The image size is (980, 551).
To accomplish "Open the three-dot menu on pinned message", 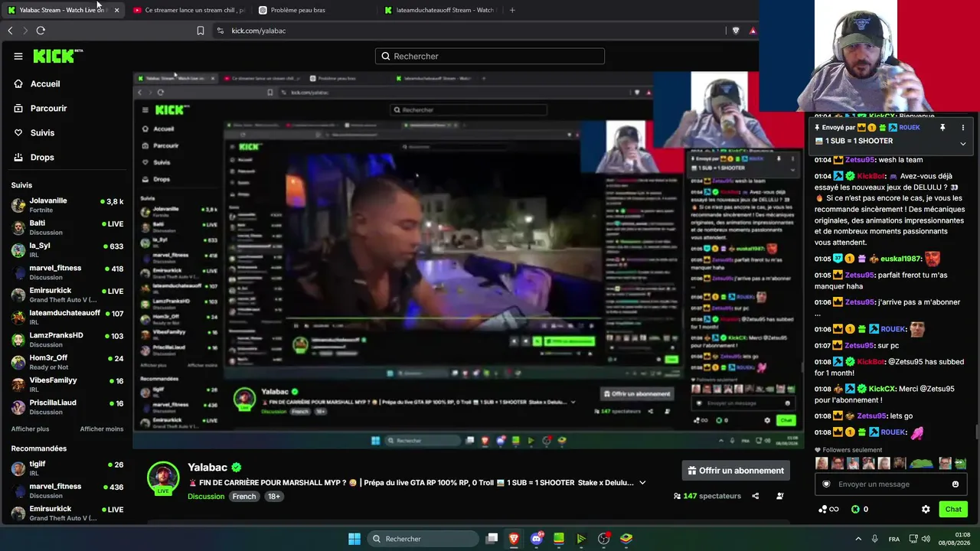I will tap(963, 128).
